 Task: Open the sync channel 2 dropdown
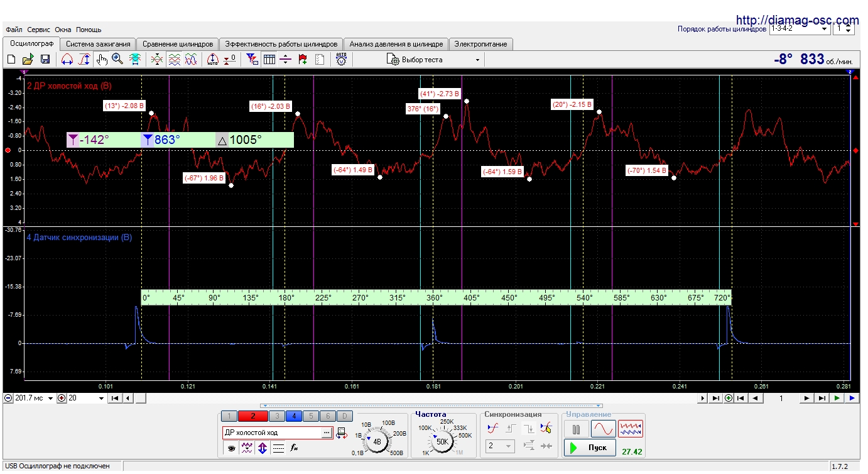tap(500, 446)
